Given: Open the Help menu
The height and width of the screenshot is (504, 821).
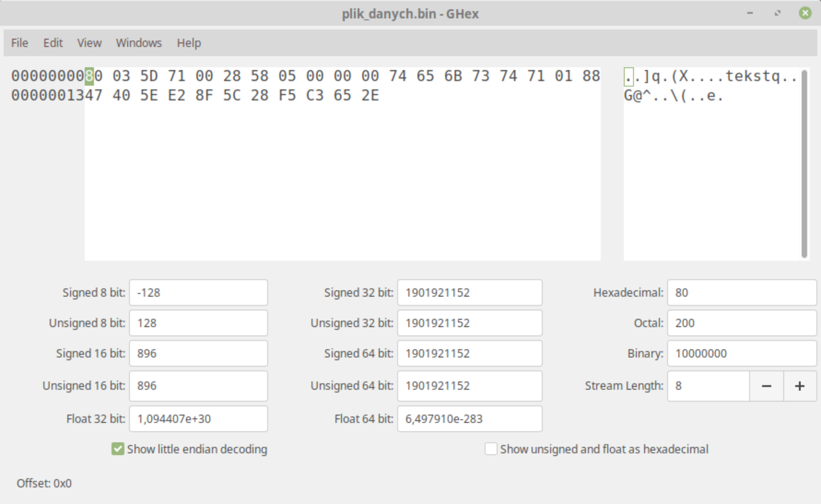Looking at the screenshot, I should (189, 43).
